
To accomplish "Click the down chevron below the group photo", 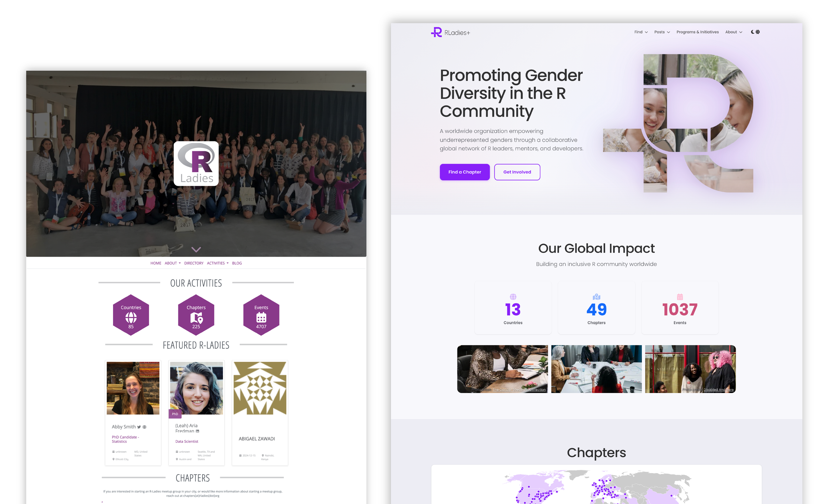I will click(x=196, y=250).
